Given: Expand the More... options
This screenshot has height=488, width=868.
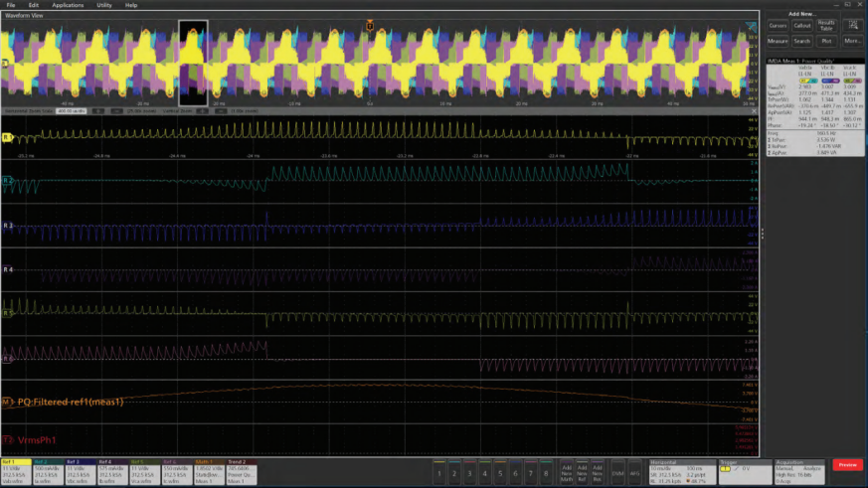Looking at the screenshot, I should (x=852, y=41).
